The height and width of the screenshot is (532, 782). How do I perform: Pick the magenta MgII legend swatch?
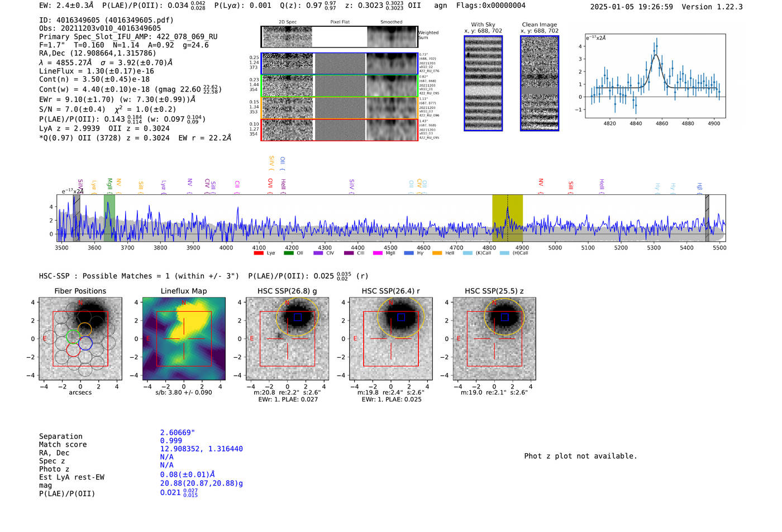click(x=378, y=253)
